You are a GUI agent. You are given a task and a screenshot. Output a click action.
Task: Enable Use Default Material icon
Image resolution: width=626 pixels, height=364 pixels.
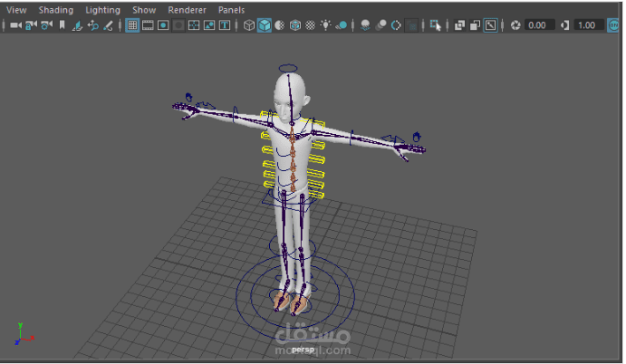point(280,25)
